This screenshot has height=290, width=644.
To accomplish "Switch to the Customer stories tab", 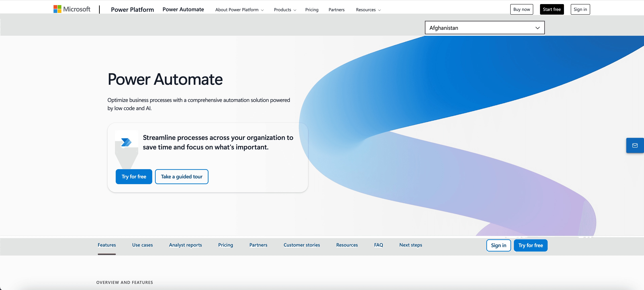I will pyautogui.click(x=302, y=245).
